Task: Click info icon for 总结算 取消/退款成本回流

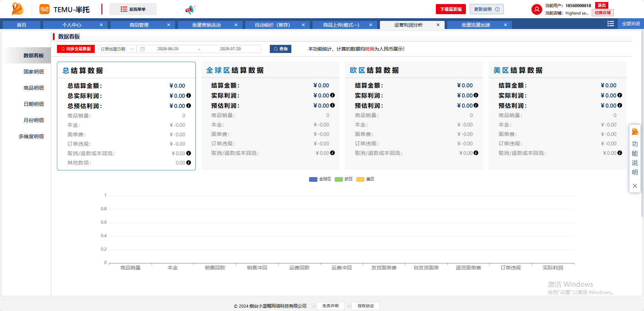Action: [189, 153]
